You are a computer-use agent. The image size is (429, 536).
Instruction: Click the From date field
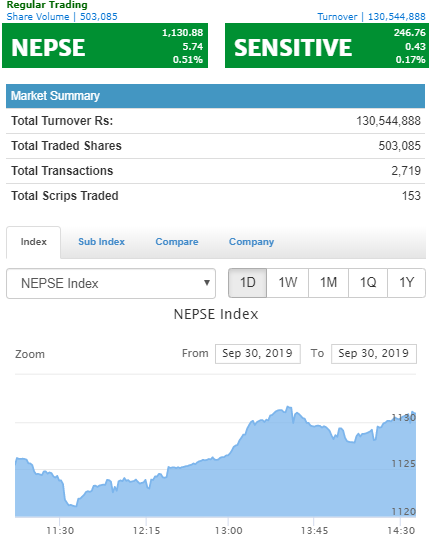pos(258,353)
